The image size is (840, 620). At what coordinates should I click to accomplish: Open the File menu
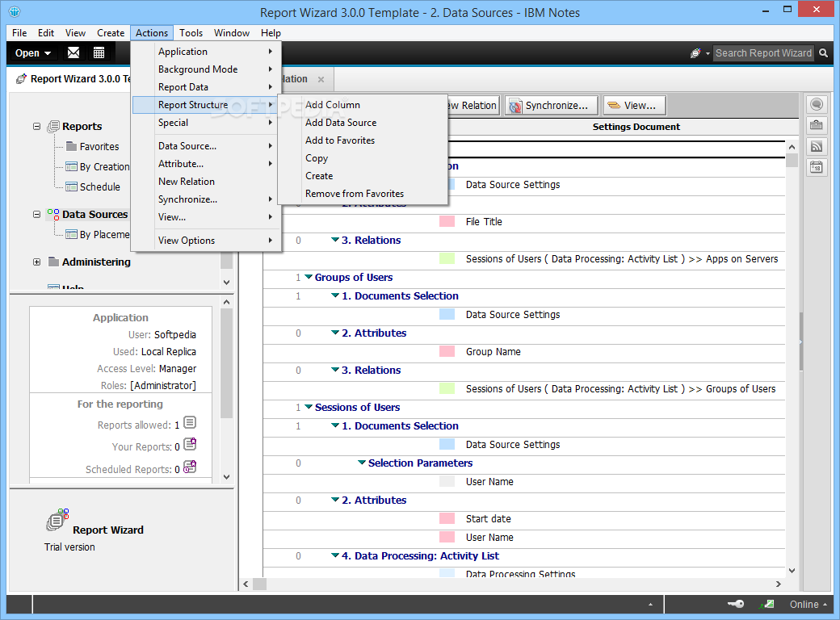click(x=19, y=32)
